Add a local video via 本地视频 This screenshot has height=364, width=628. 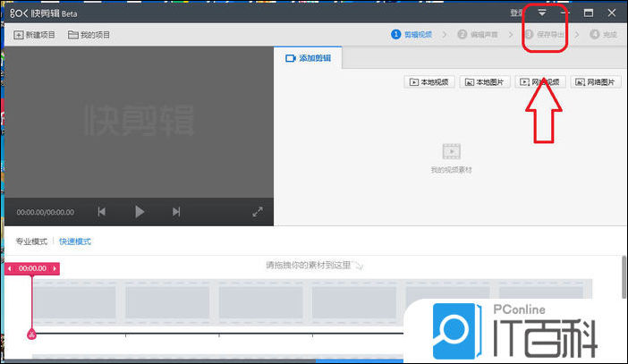tap(429, 82)
